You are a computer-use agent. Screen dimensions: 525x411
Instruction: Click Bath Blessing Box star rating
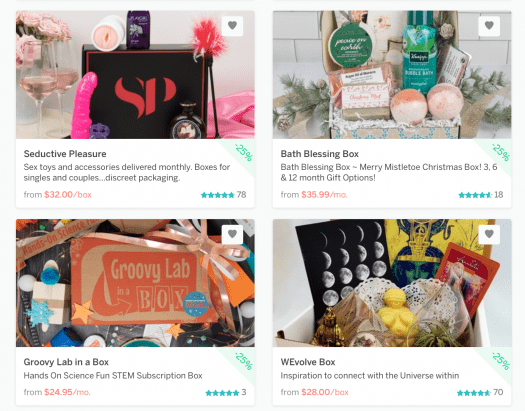[x=475, y=195]
